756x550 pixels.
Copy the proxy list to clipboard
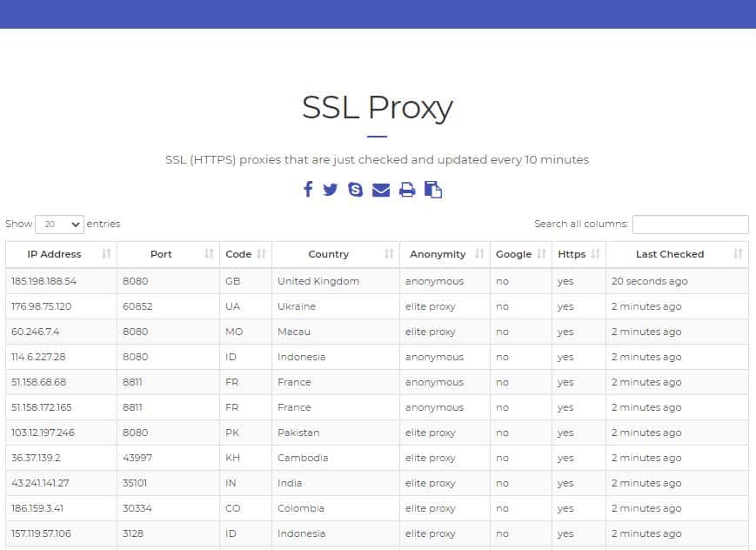(x=432, y=189)
